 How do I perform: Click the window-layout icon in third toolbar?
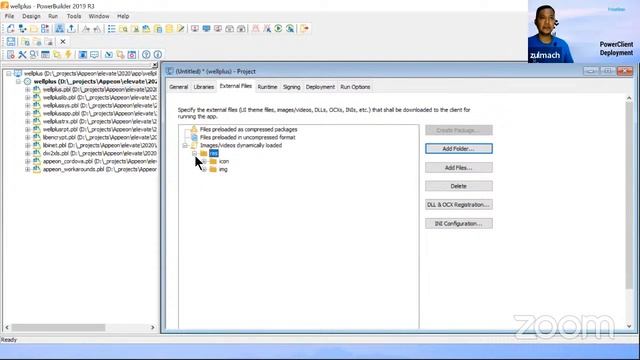45,55
